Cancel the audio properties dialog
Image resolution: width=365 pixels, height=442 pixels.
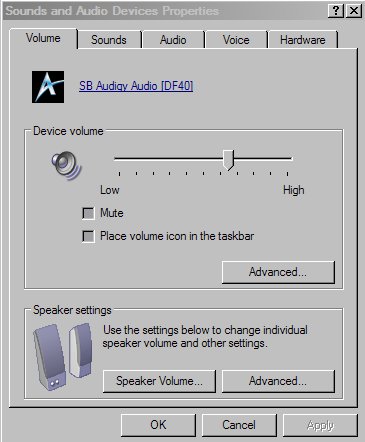(239, 425)
